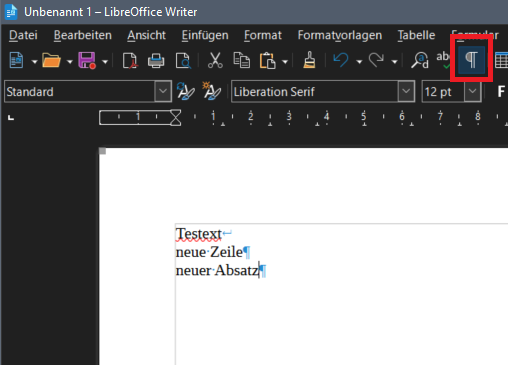This screenshot has height=365, width=508.
Task: Click the Update Selected Style icon
Action: pos(186,91)
